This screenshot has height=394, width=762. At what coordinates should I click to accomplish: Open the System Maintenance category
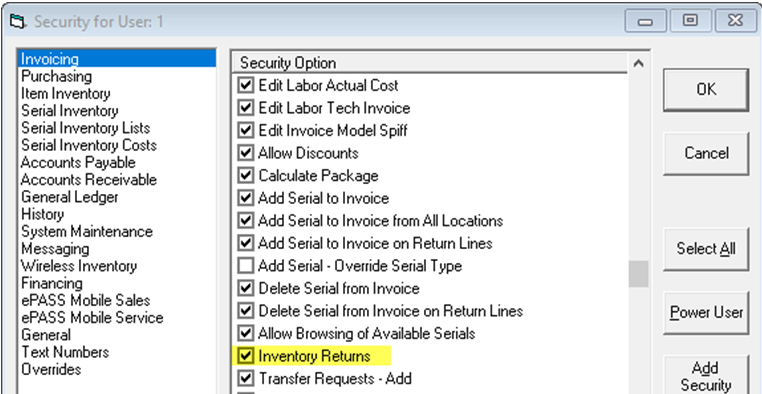click(x=117, y=231)
